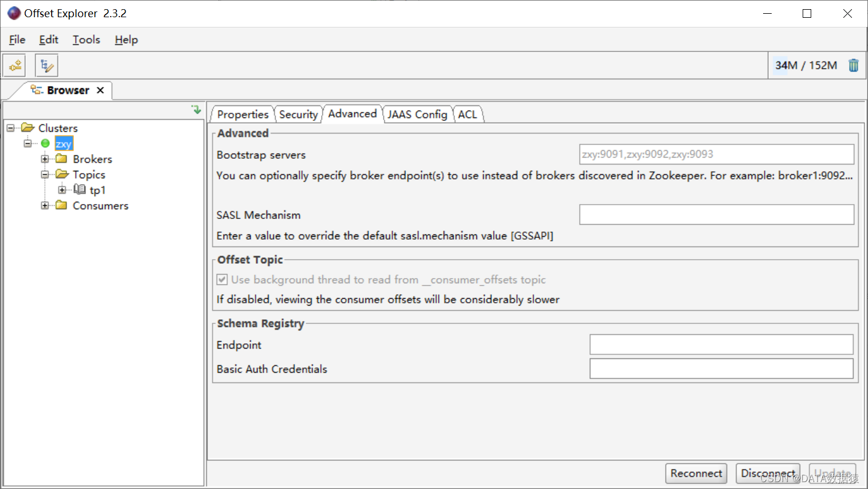This screenshot has width=868, height=489.
Task: Click the green status dot beside zxy
Action: point(45,143)
